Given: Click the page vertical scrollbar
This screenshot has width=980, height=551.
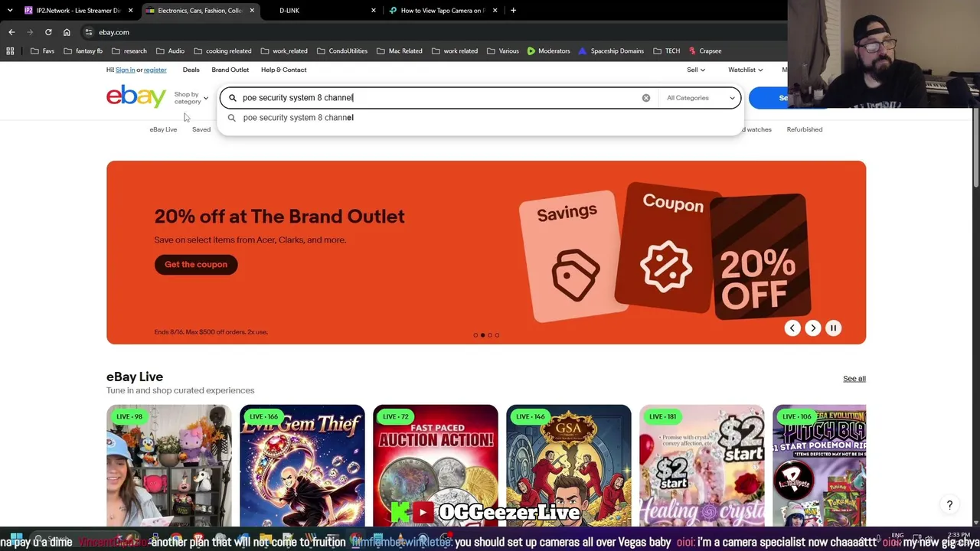Looking at the screenshot, I should [975, 145].
